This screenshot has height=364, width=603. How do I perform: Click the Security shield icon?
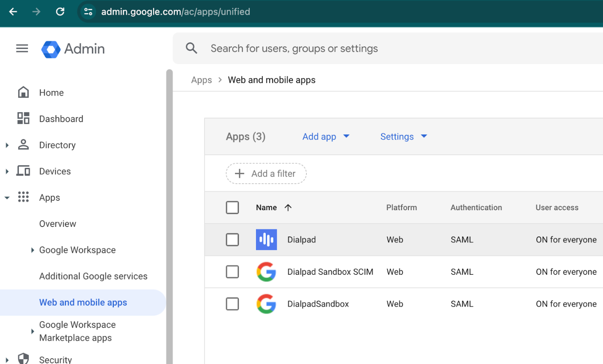[x=24, y=359]
